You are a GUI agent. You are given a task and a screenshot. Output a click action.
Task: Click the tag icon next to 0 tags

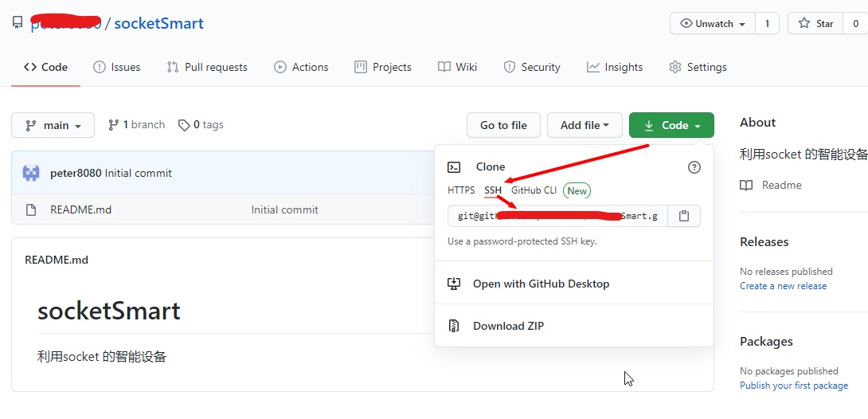[x=184, y=125]
